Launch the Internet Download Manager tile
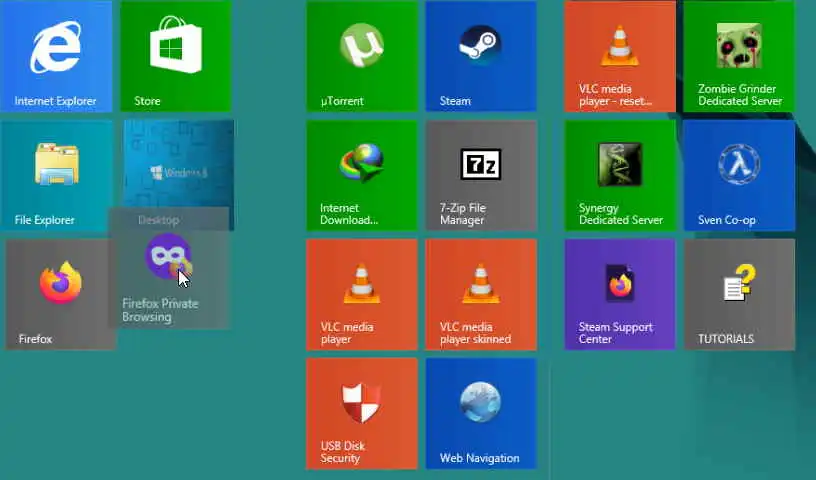Viewport: 816px width, 480px height. point(362,175)
